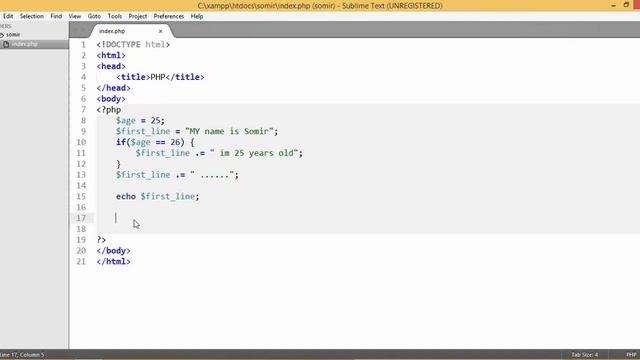The image size is (640, 360).
Task: Click the <title>PHP</title> line
Action: [160, 77]
